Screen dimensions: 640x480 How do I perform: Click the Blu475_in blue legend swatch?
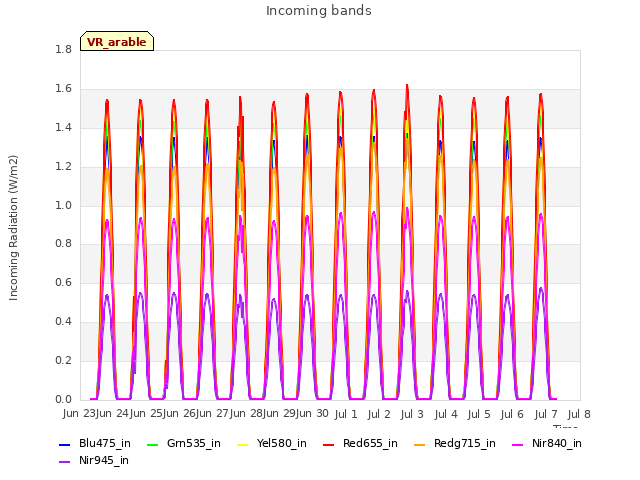click(x=64, y=444)
